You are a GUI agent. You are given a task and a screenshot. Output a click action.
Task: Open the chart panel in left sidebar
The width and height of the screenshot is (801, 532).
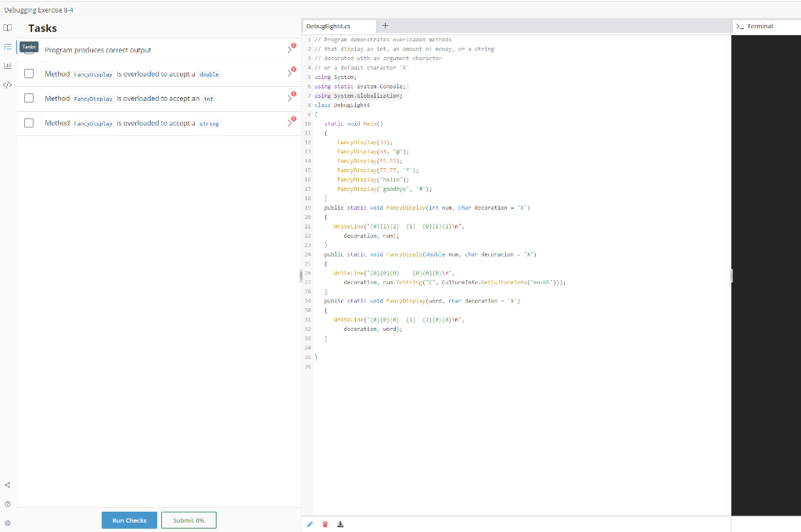(7, 66)
